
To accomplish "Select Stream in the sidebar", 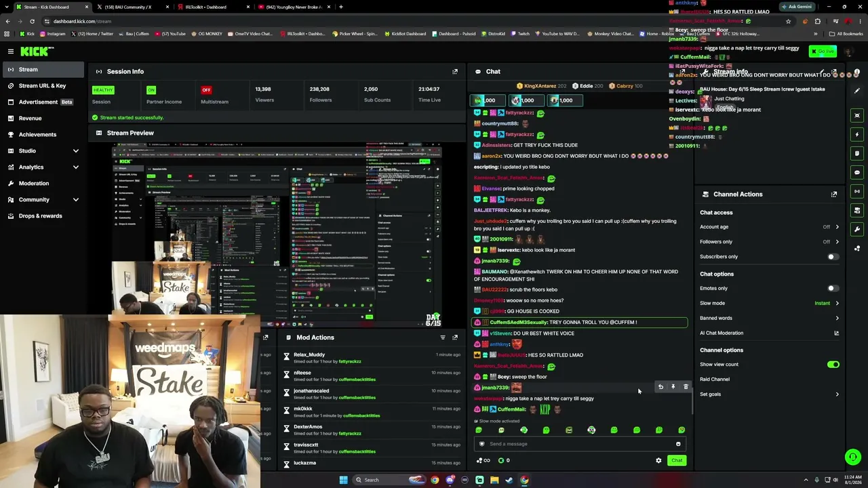I will click(x=42, y=69).
